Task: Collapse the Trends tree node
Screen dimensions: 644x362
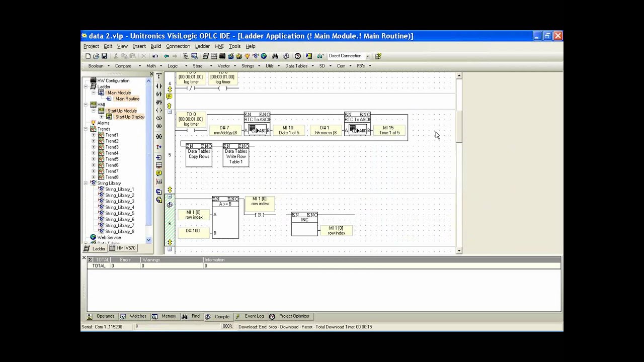Action: pos(86,129)
